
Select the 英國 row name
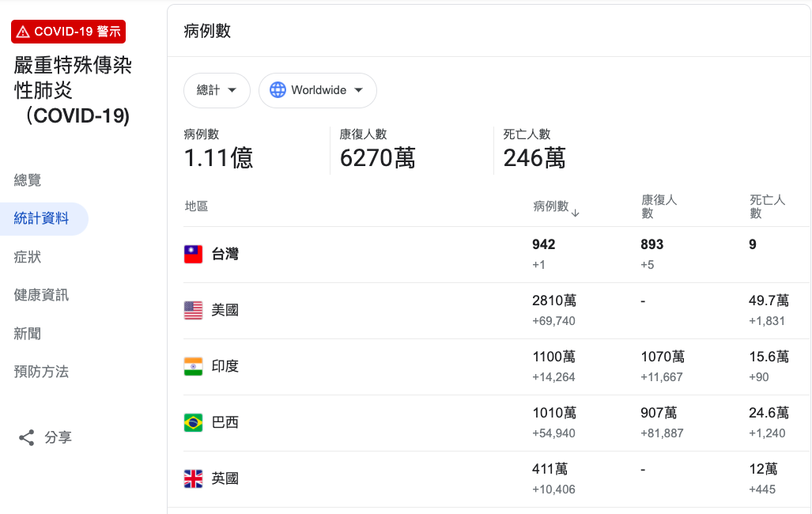coord(225,478)
